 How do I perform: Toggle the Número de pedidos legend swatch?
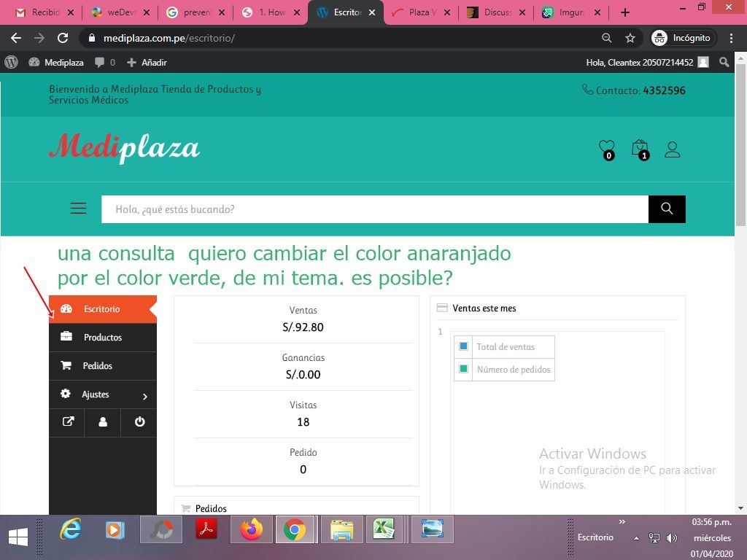coord(463,368)
